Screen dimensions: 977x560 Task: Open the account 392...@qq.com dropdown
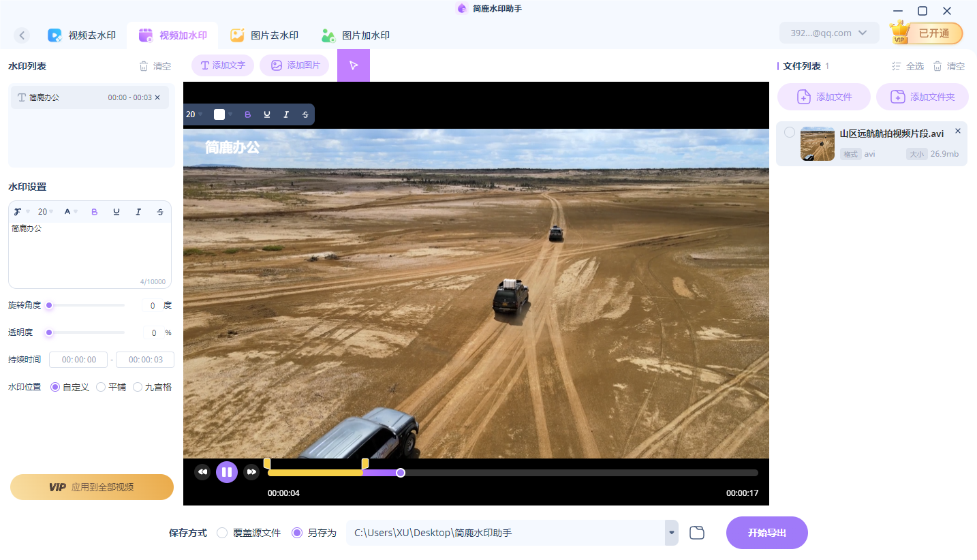(x=828, y=33)
